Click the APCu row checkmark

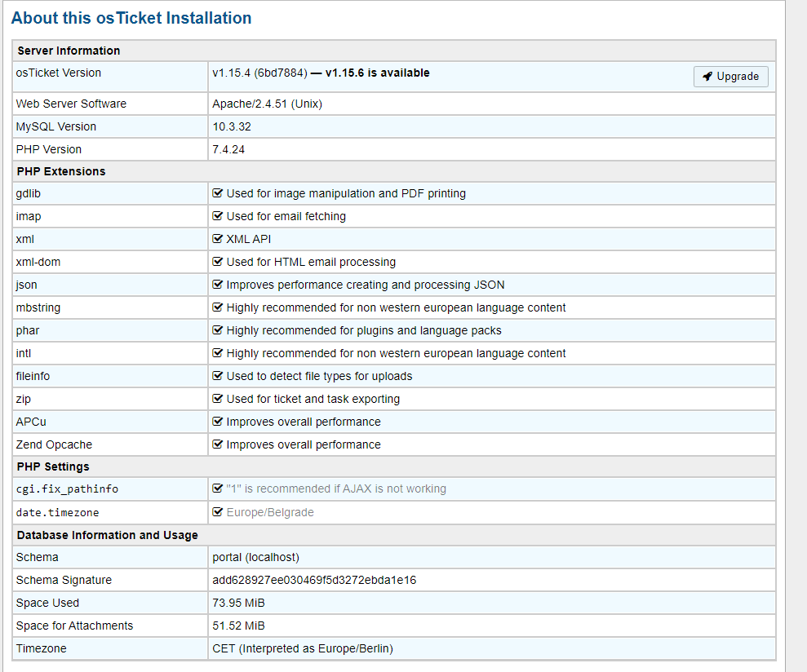pyautogui.click(x=218, y=422)
